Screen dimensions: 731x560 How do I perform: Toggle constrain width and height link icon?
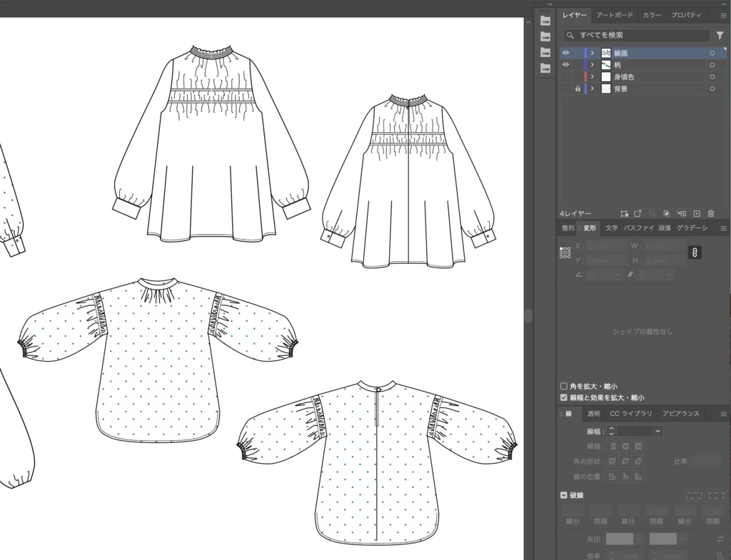[x=695, y=253]
